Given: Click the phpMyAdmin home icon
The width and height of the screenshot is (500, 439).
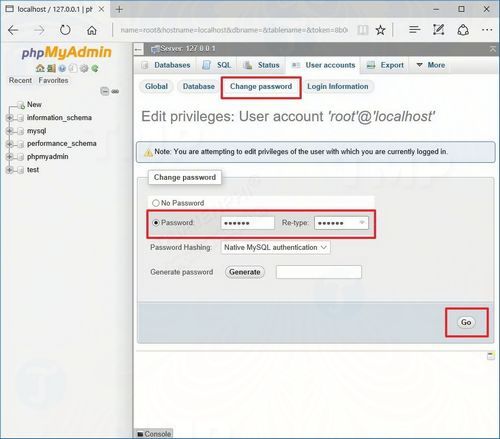Looking at the screenshot, I should pyautogui.click(x=40, y=68).
